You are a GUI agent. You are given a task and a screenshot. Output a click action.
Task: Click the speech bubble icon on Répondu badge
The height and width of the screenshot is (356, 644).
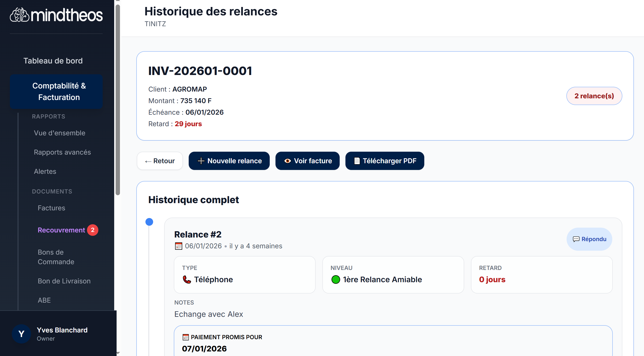coord(576,239)
